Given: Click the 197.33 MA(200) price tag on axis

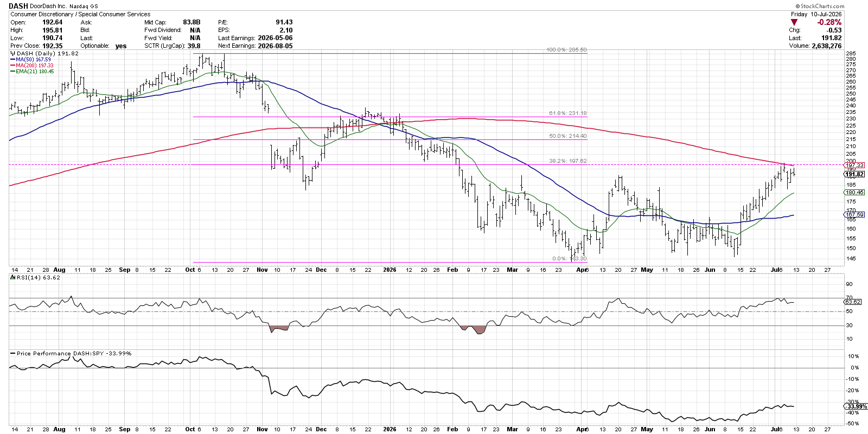Looking at the screenshot, I should (x=854, y=165).
